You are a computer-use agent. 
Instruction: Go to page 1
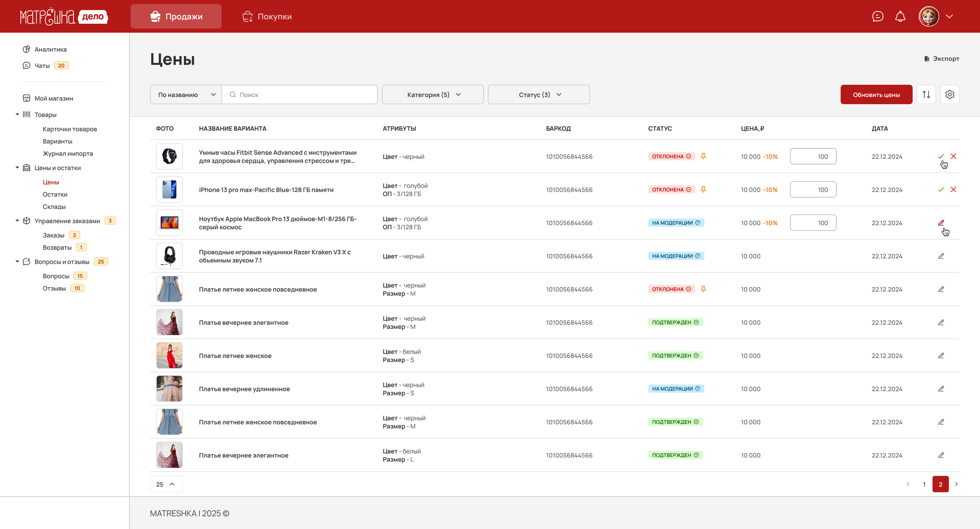click(x=924, y=484)
